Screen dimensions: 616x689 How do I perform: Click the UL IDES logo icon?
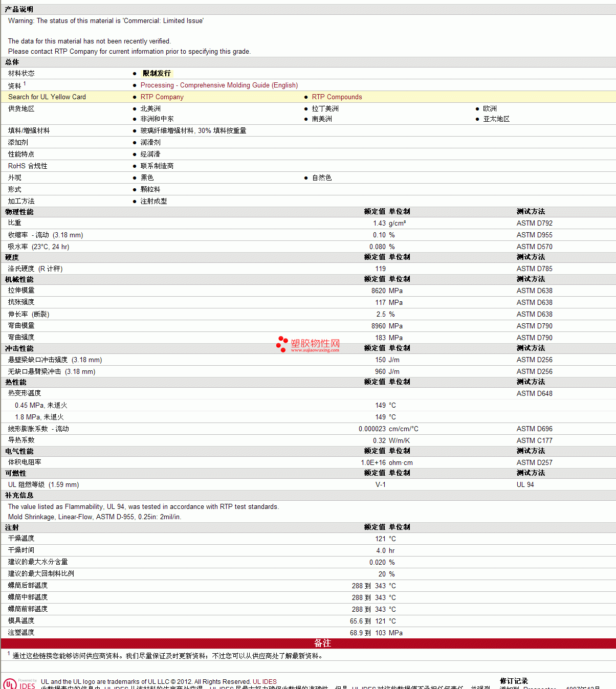click(20, 684)
